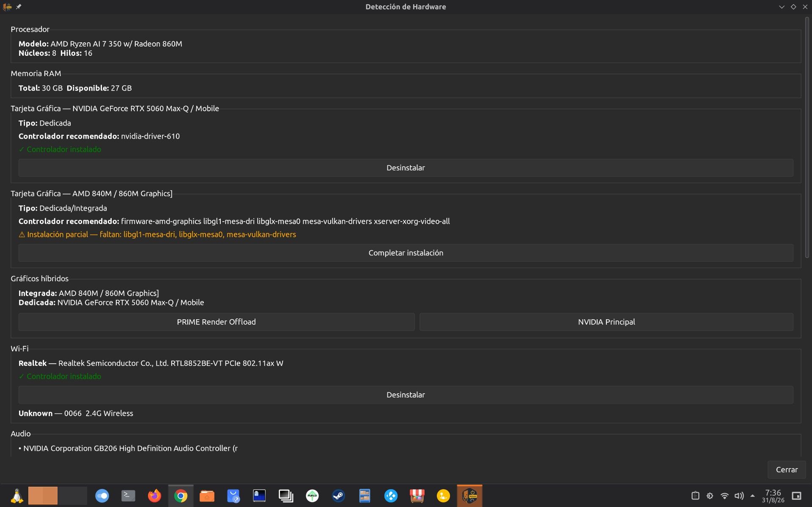Click the Cerrar button
The height and width of the screenshot is (507, 812).
(x=787, y=470)
